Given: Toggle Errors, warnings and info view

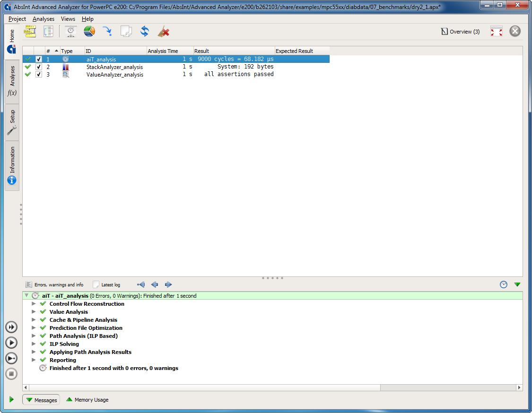Looking at the screenshot, I should click(x=54, y=284).
